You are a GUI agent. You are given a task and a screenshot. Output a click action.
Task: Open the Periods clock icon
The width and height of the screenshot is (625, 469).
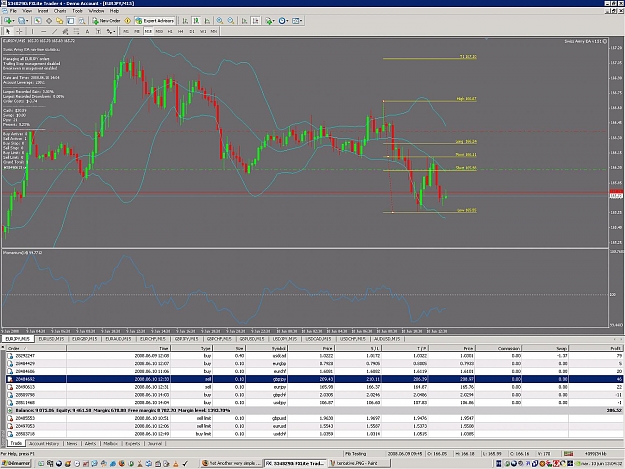tap(282, 21)
